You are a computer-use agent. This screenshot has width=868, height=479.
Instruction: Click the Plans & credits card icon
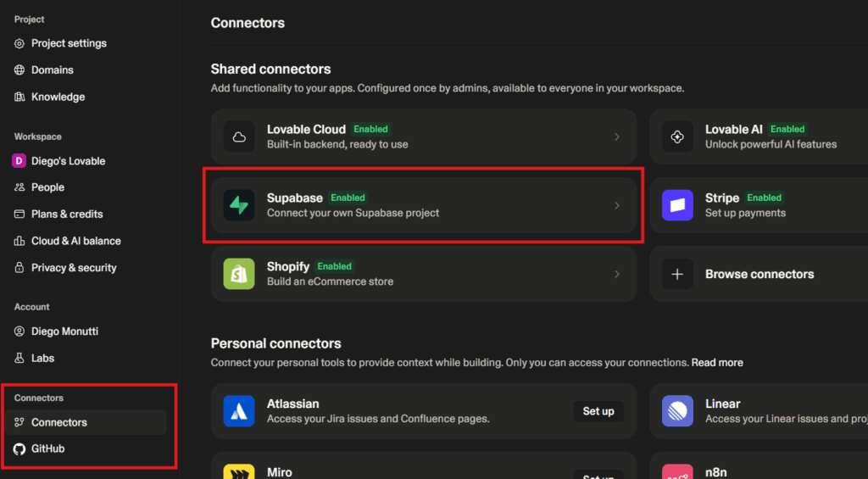tap(19, 214)
